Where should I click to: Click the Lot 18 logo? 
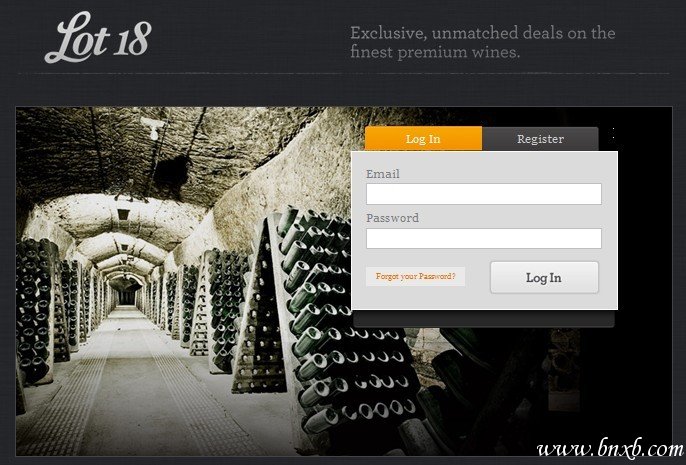[98, 38]
